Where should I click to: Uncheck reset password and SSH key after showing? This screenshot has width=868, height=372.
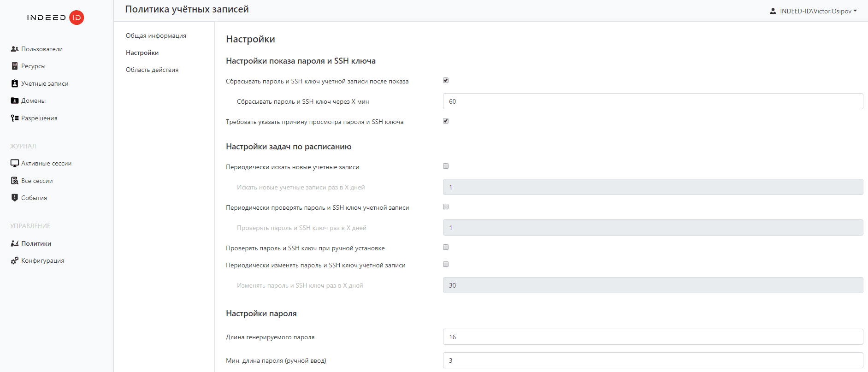(446, 80)
